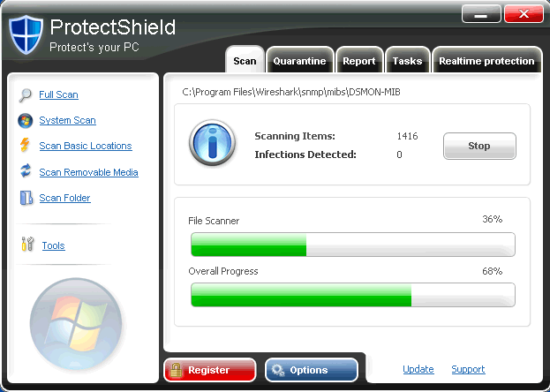Open the Options button
This screenshot has height=392, width=550.
(x=310, y=370)
